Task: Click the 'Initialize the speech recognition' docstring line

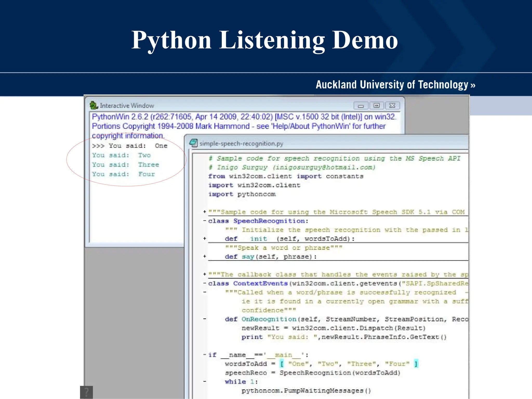Action: point(347,230)
